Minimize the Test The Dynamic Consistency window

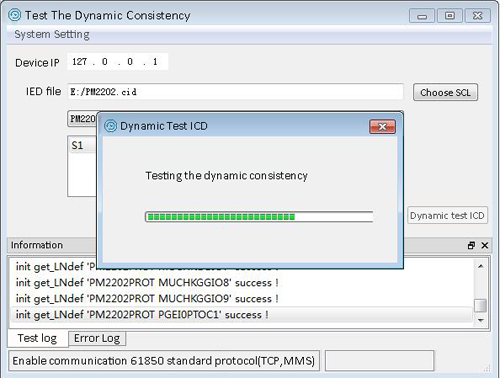pyautogui.click(x=422, y=16)
